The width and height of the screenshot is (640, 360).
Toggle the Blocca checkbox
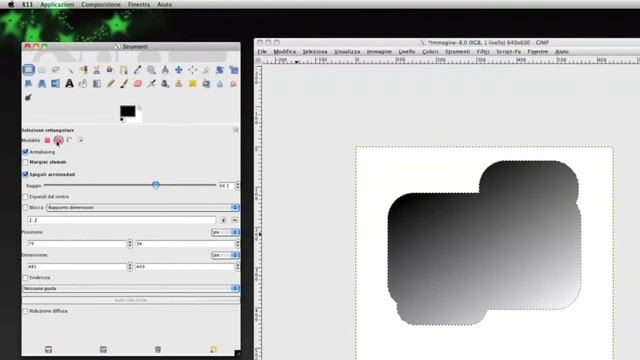pyautogui.click(x=25, y=208)
